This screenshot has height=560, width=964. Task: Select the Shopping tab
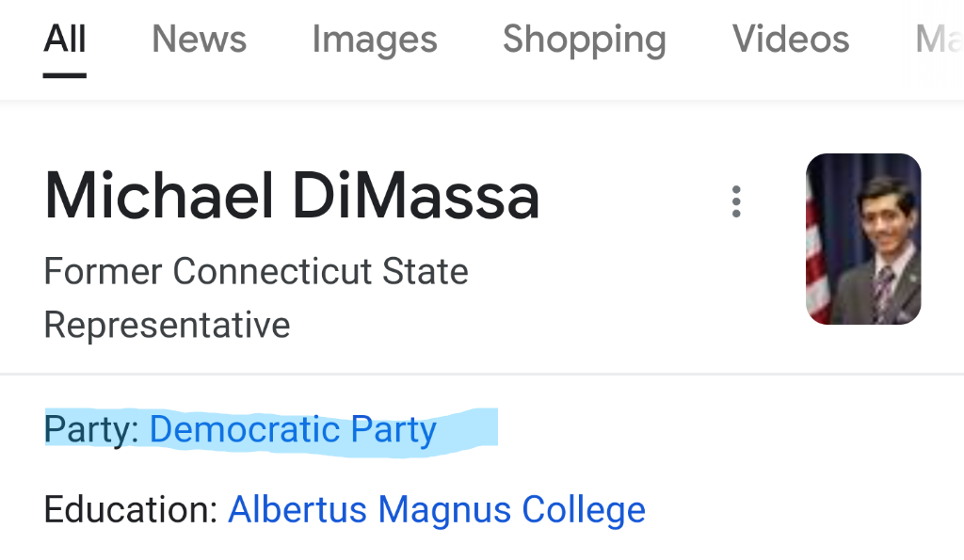[x=584, y=40]
